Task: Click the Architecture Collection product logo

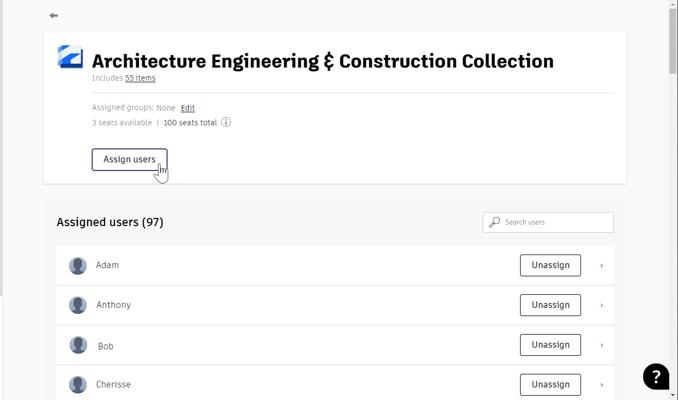Action: [x=70, y=57]
